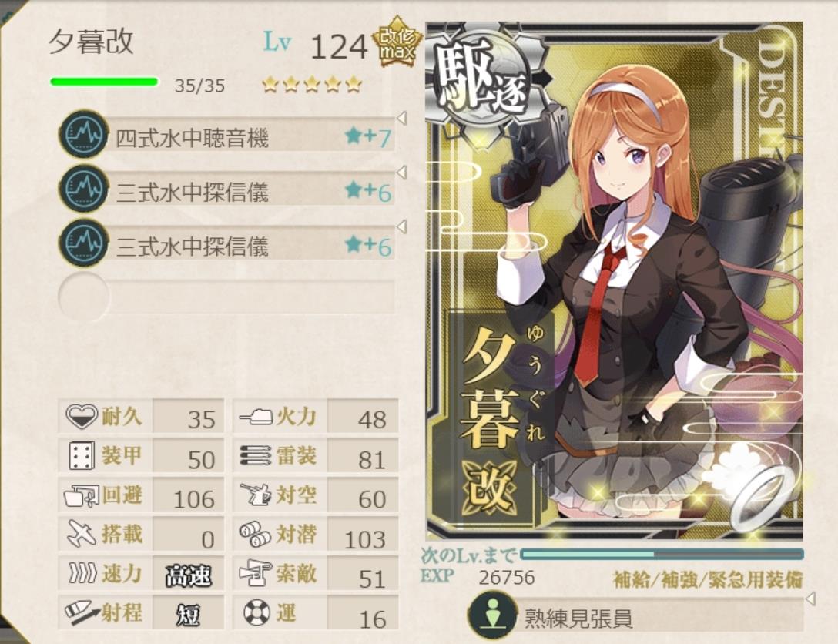Select the empty fourth equipment slot
Viewport: 838px width, 644px height.
click(226, 297)
